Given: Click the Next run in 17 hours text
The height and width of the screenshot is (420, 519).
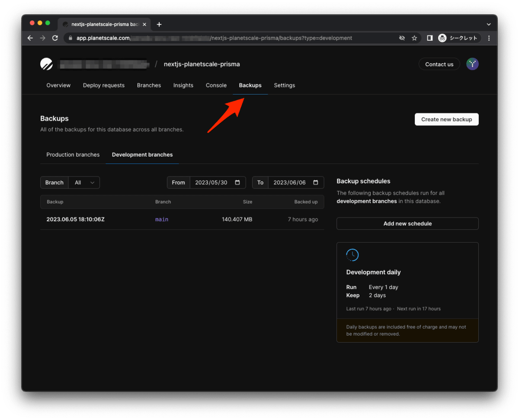Looking at the screenshot, I should click(419, 309).
